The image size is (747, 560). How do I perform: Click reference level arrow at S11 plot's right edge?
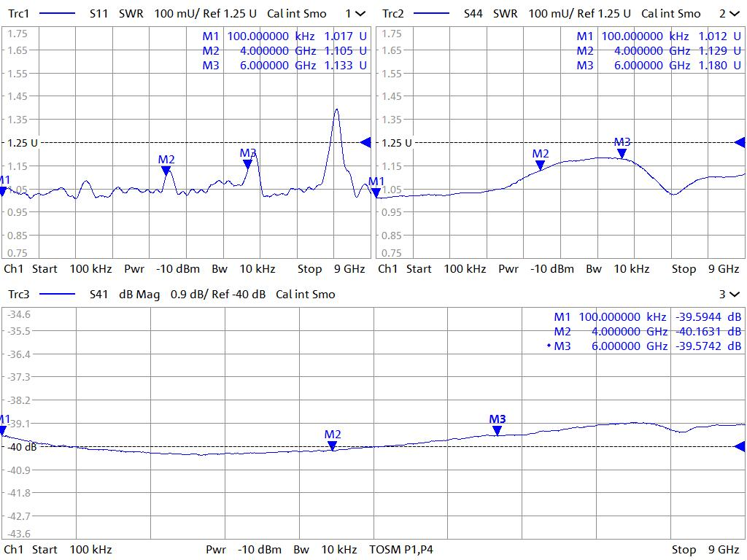[366, 142]
